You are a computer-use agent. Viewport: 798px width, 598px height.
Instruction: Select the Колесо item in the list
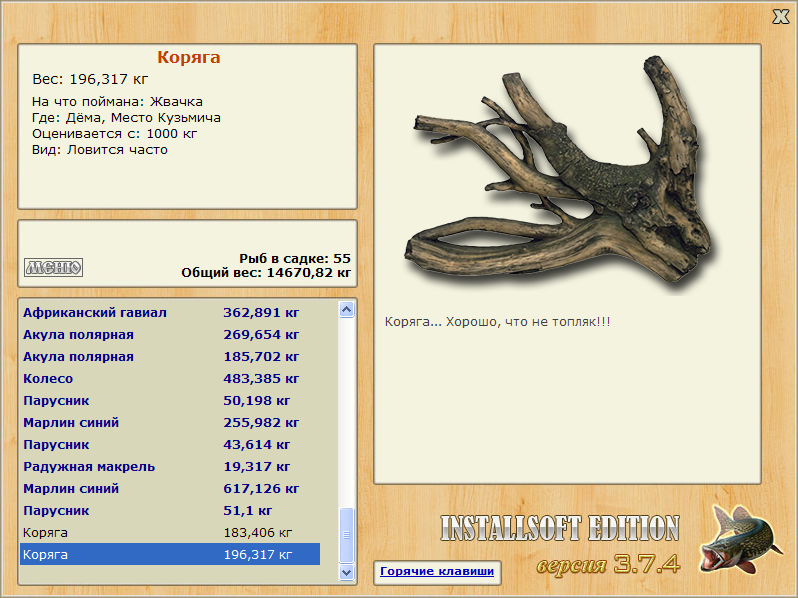(x=170, y=378)
